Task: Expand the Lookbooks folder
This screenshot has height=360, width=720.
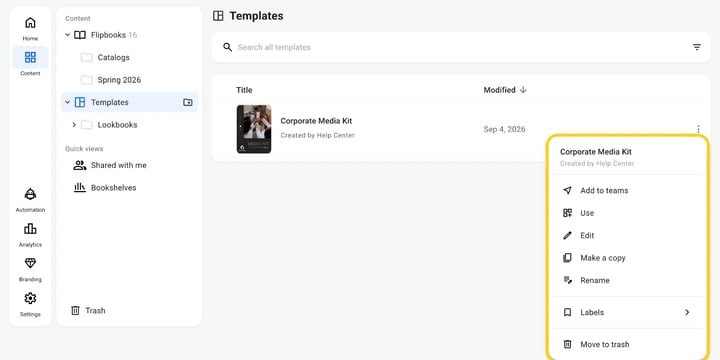Action: tap(74, 125)
